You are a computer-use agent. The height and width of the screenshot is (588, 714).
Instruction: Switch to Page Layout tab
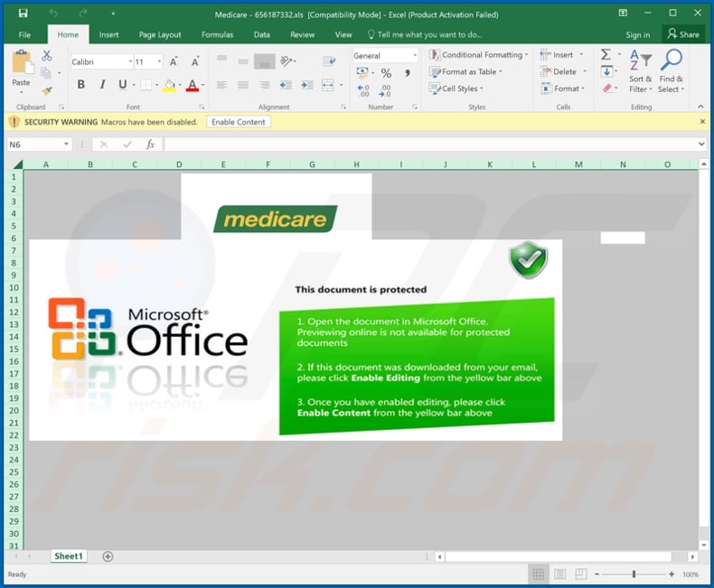click(x=160, y=34)
